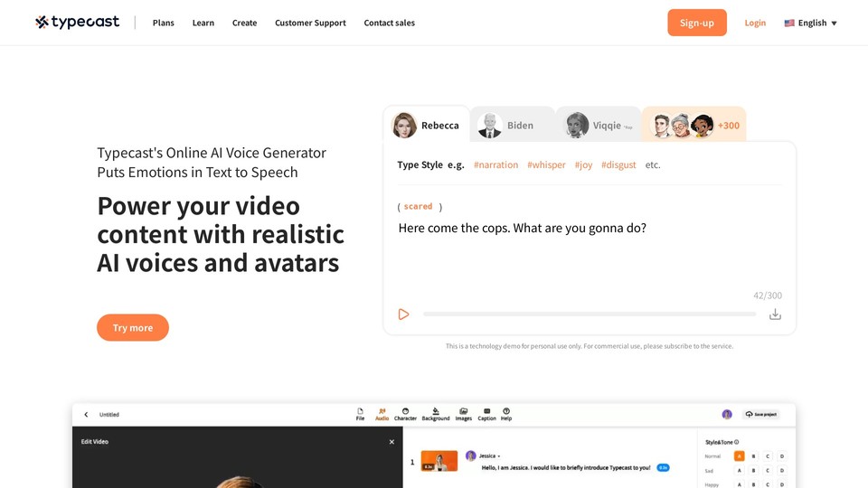
Task: Select Sad tone option D
Action: pyautogui.click(x=781, y=471)
